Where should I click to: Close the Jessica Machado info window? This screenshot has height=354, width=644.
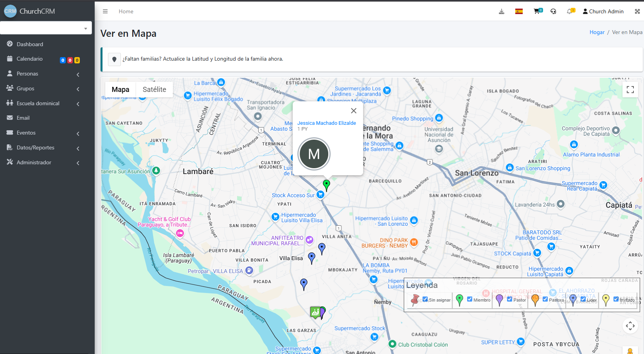(354, 111)
